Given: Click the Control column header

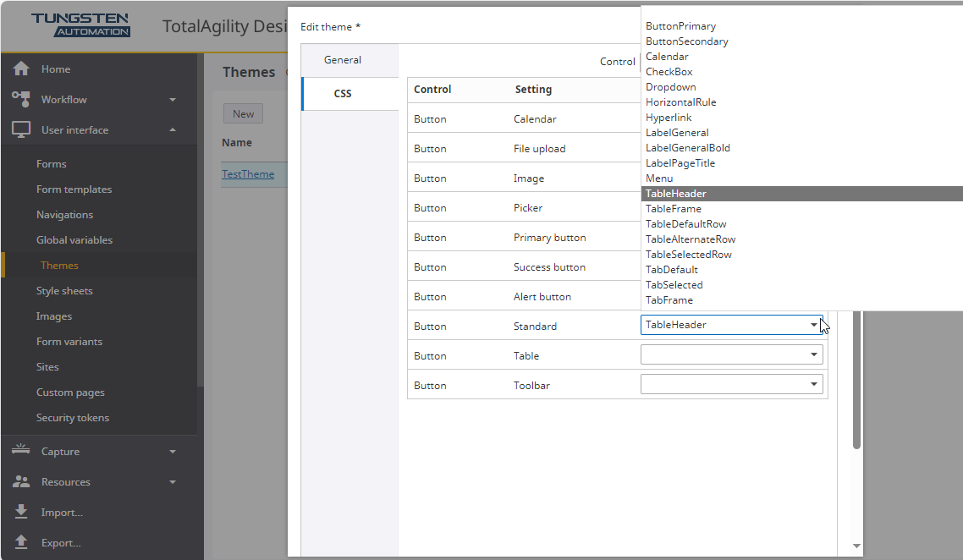Looking at the screenshot, I should (432, 90).
